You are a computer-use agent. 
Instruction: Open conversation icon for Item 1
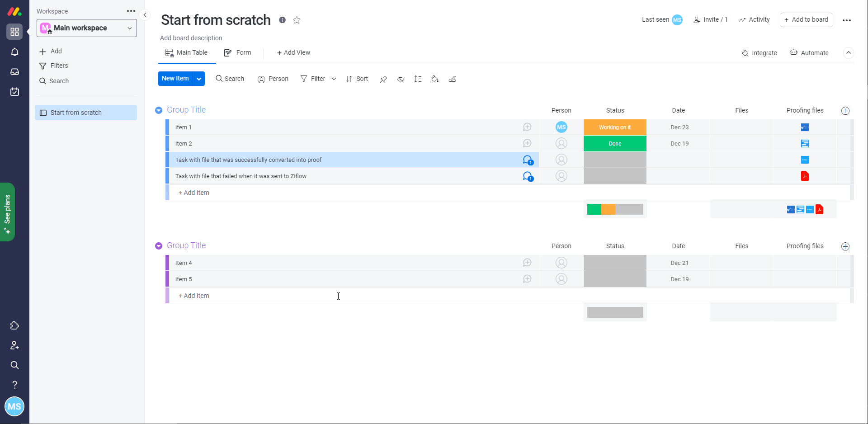[x=527, y=127]
